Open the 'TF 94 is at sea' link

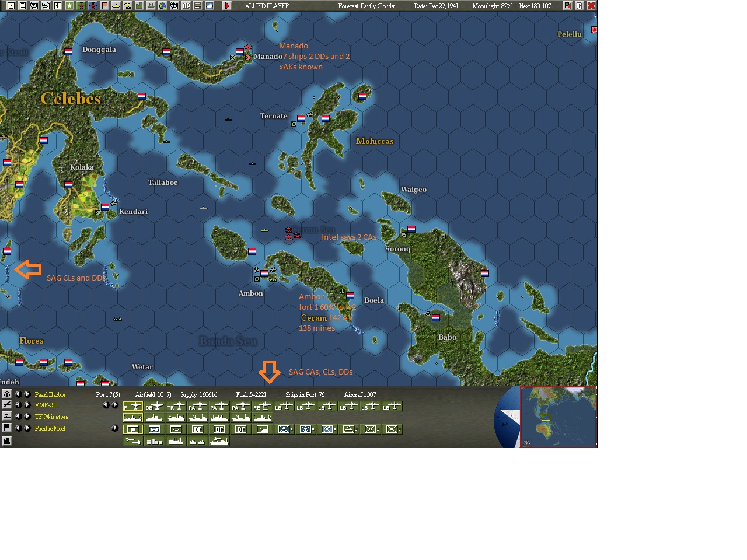tap(51, 416)
